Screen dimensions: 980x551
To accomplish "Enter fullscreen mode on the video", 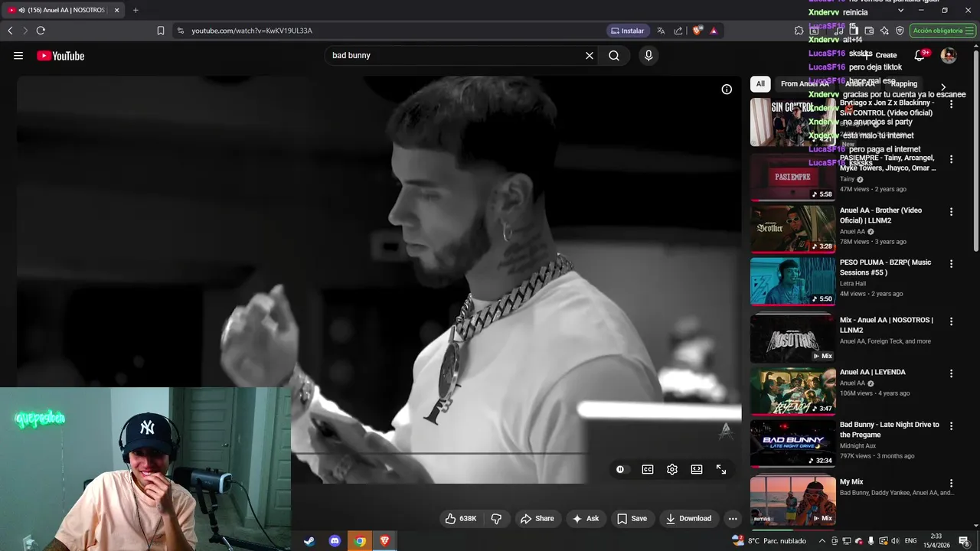I will tap(721, 469).
